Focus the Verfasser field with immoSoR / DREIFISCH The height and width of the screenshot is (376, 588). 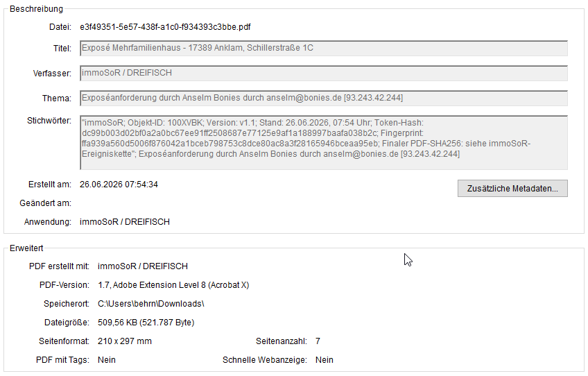click(324, 73)
